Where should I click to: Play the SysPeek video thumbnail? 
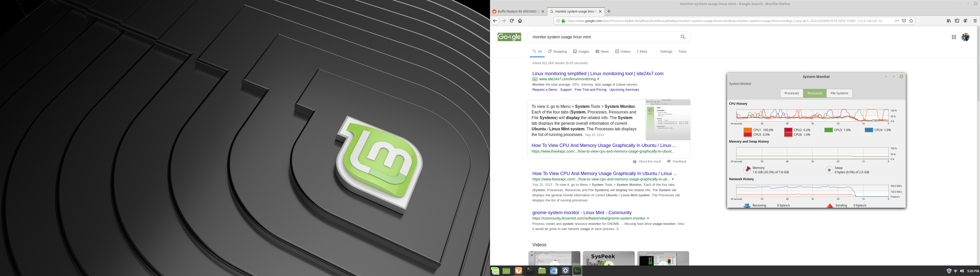pyautogui.click(x=609, y=258)
